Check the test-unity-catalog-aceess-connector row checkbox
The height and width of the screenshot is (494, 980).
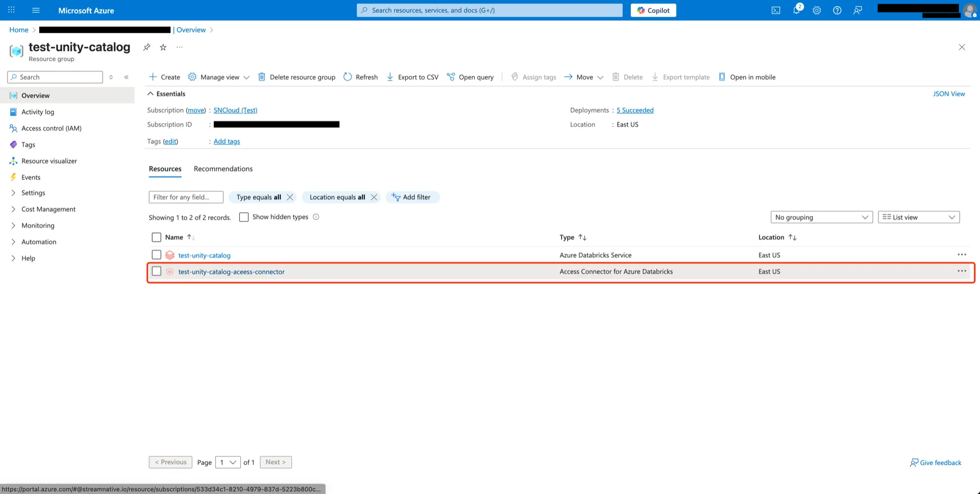tap(157, 271)
